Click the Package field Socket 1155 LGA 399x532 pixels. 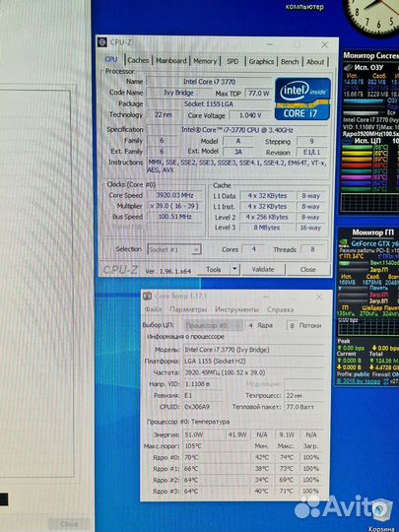[x=209, y=103]
